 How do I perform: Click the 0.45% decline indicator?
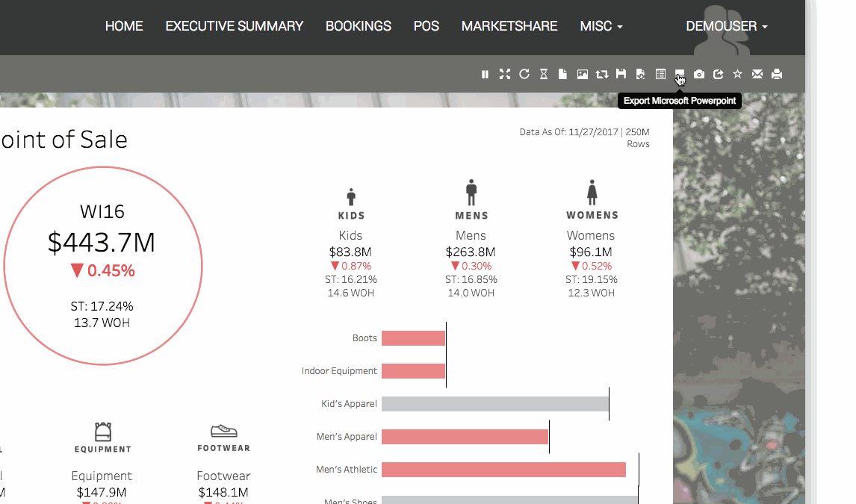(102, 270)
